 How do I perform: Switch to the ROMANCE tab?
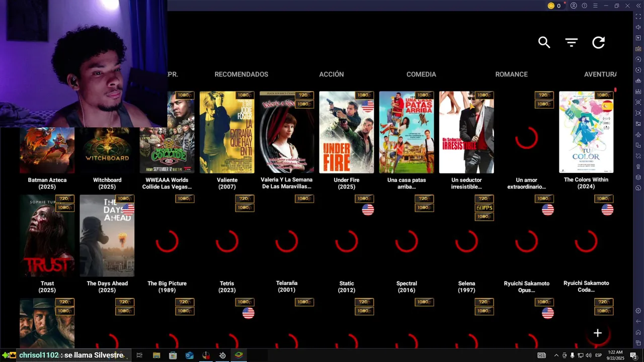511,74
